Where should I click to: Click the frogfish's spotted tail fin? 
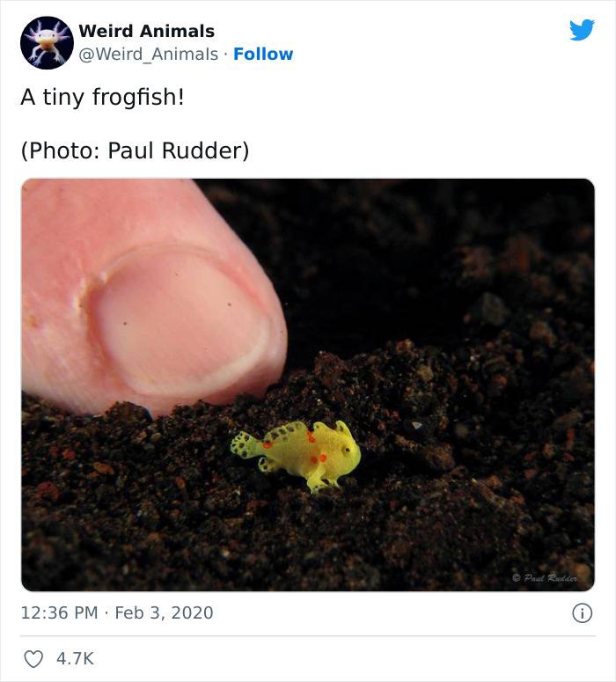coord(245,444)
